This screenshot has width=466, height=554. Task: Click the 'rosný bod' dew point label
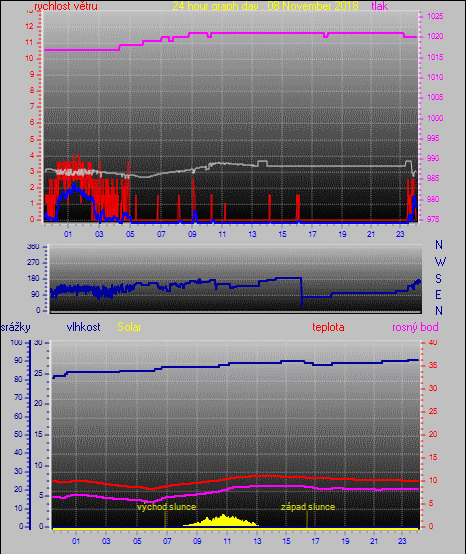(x=415, y=327)
